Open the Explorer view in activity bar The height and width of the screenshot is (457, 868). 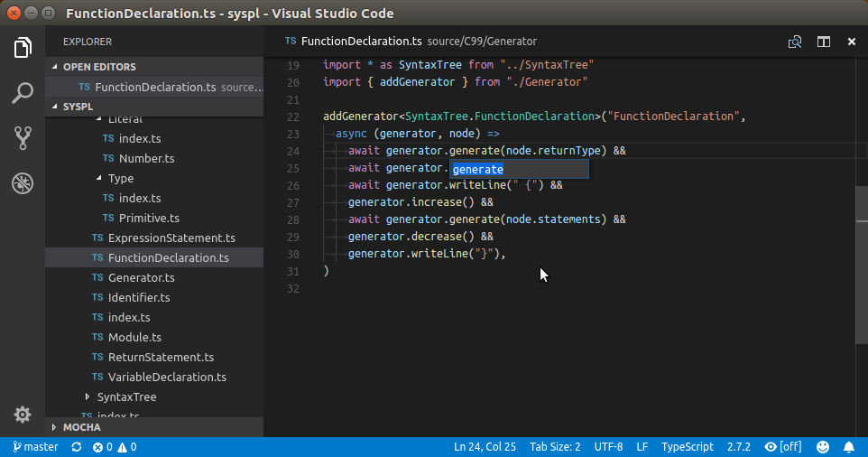(x=23, y=48)
